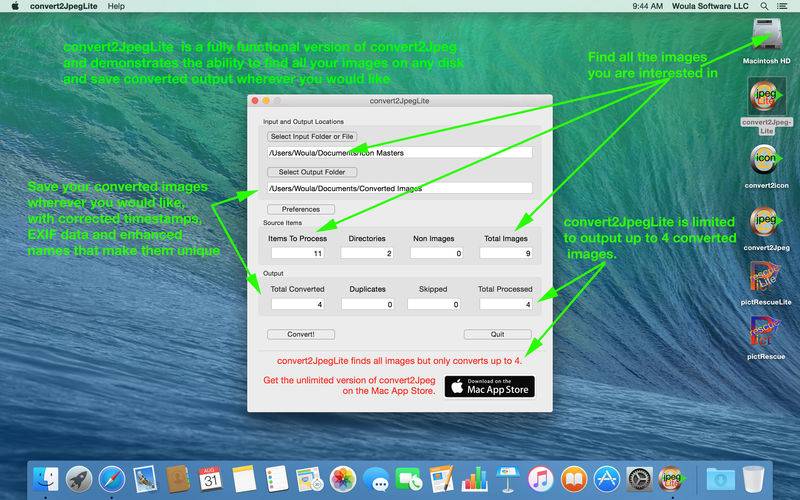Click Total Processed value field
800x500 pixels.
pos(506,304)
